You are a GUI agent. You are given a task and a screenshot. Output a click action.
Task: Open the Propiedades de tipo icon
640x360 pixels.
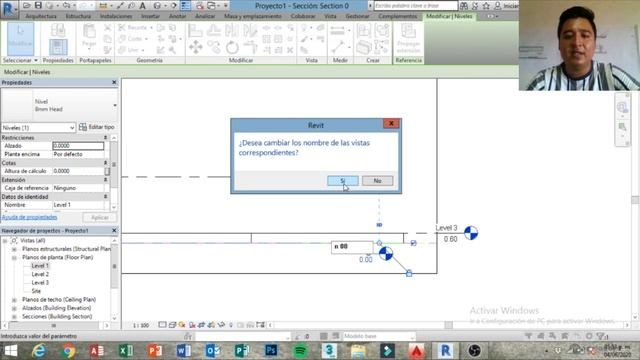click(x=58, y=31)
